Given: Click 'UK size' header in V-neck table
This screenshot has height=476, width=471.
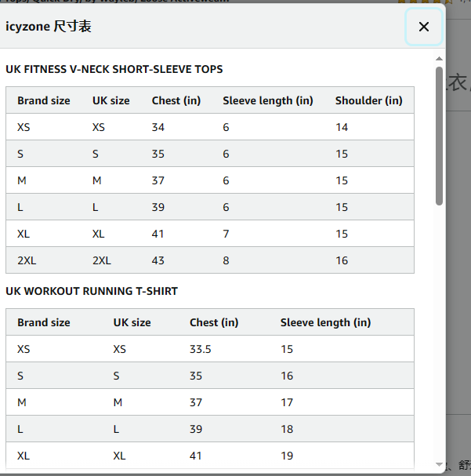Looking at the screenshot, I should [x=111, y=100].
